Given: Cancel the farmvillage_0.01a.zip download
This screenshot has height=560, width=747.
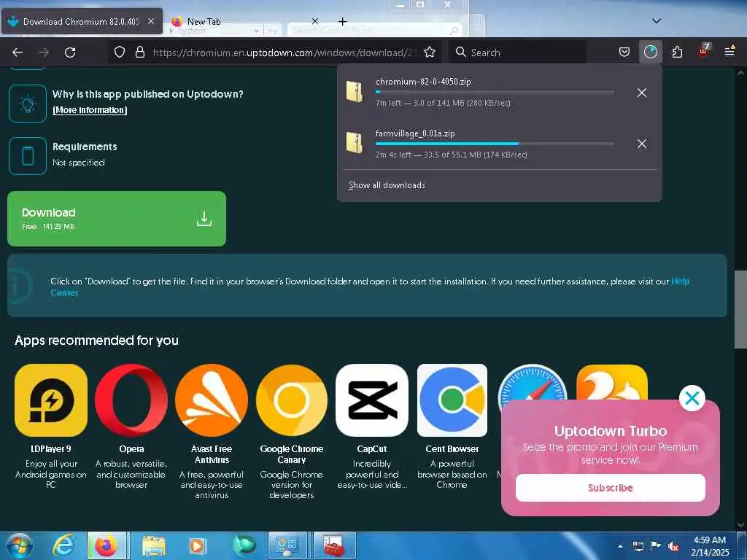Looking at the screenshot, I should pos(642,144).
